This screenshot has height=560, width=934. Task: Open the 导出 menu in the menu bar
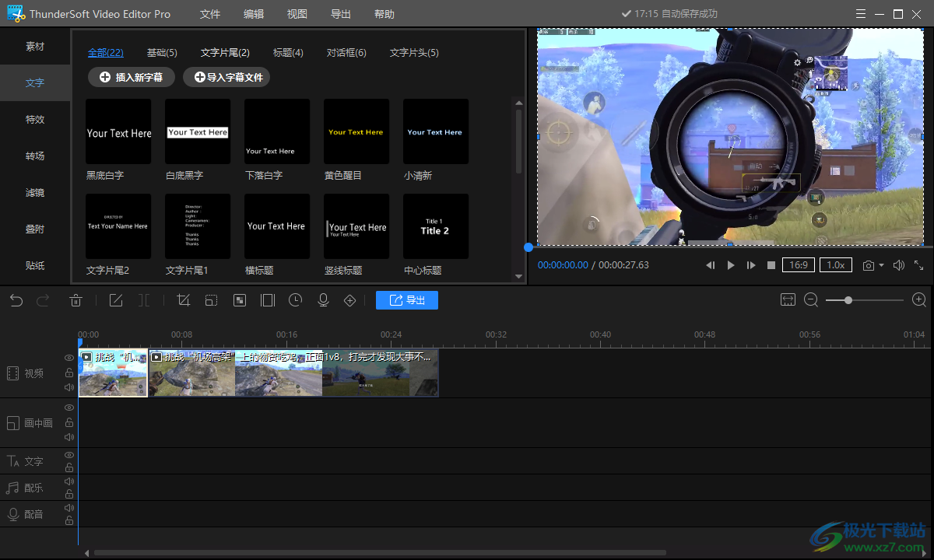(x=341, y=14)
